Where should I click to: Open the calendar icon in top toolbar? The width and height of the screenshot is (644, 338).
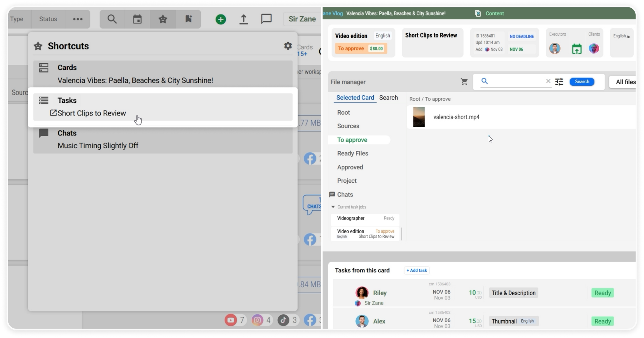(x=137, y=19)
